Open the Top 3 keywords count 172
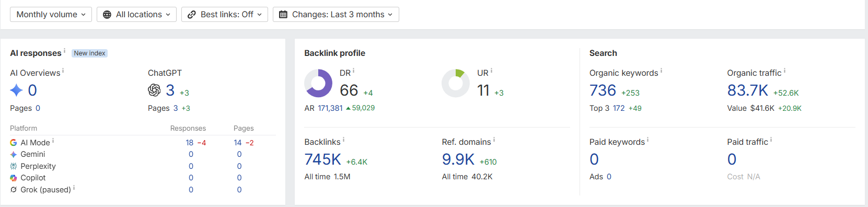The width and height of the screenshot is (868, 207). (619, 108)
